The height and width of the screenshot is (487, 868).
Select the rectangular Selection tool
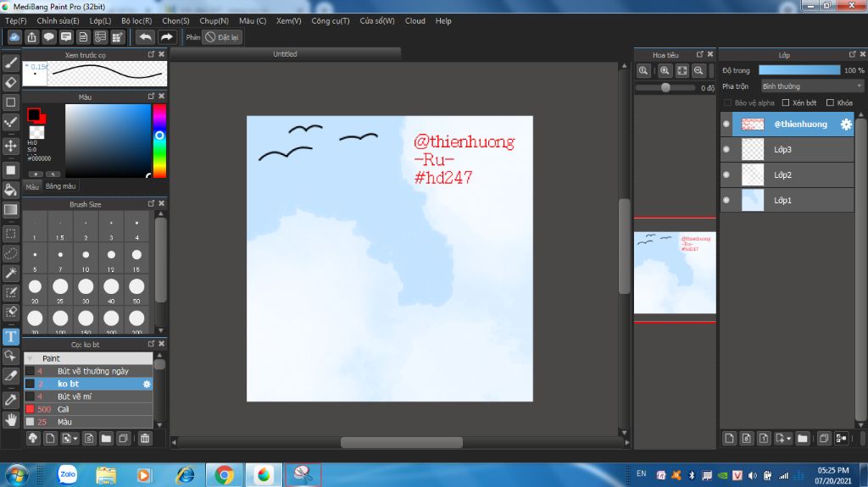point(10,234)
